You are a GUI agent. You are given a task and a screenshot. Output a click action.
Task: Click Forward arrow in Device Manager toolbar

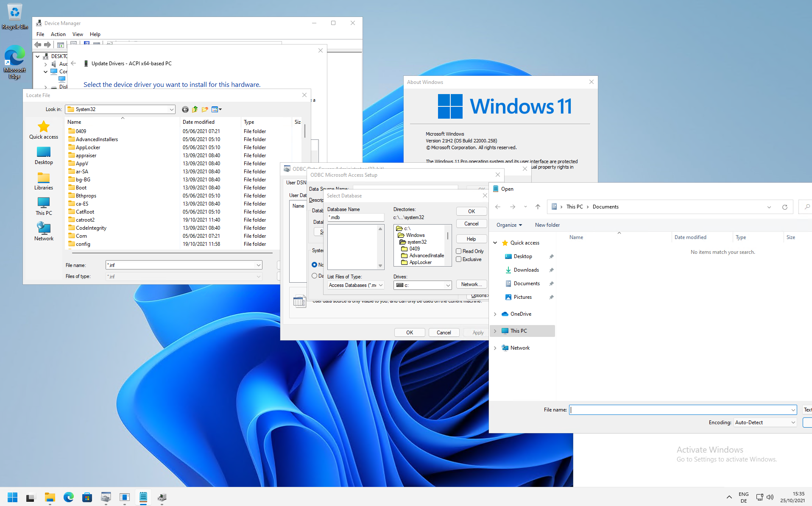click(x=47, y=44)
